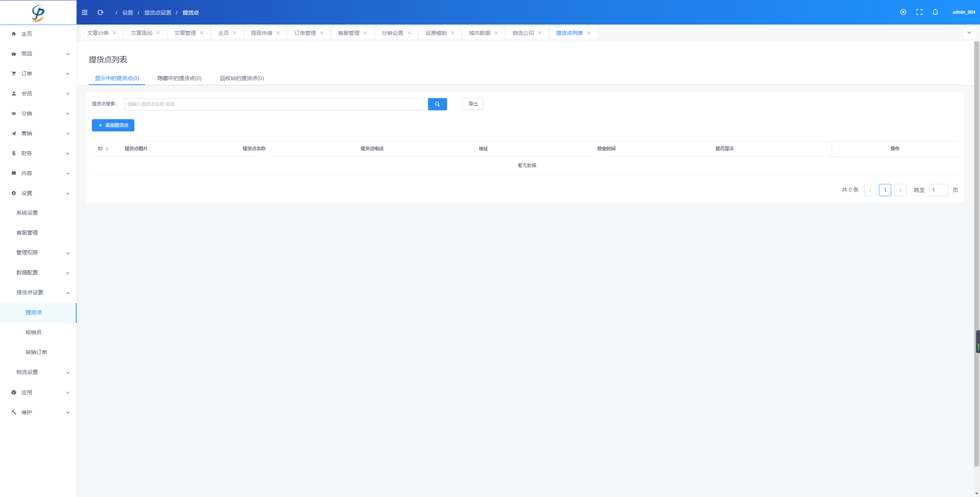Expand the 营销 sidebar menu

pyautogui.click(x=38, y=133)
